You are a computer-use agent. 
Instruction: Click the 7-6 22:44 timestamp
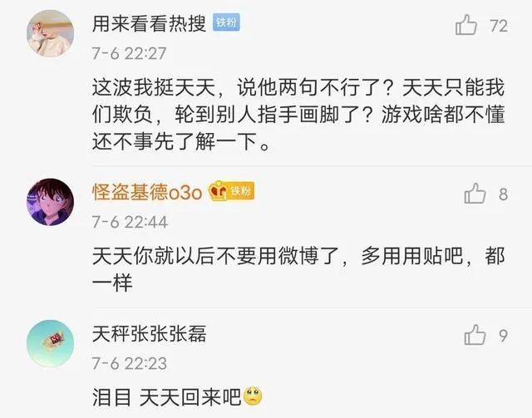[130, 222]
